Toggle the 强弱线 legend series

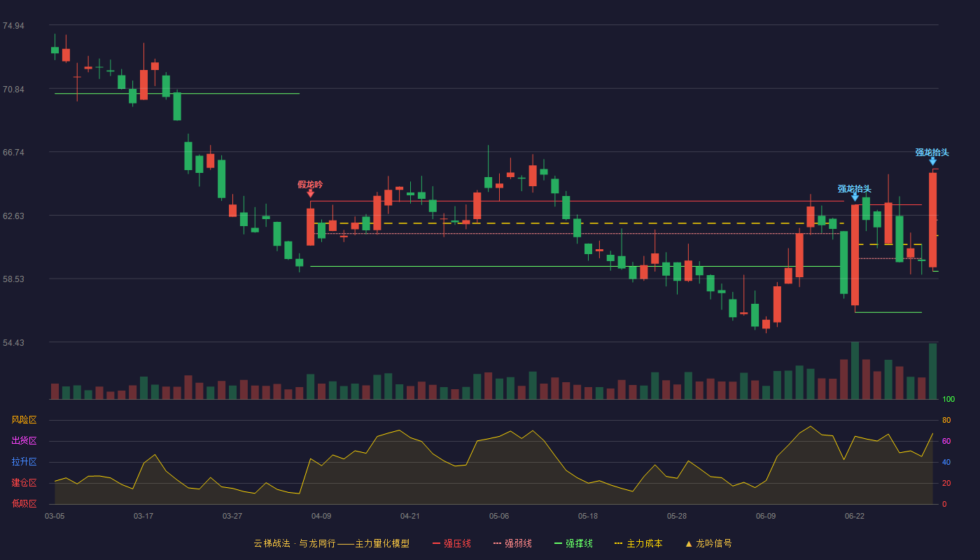[x=512, y=543]
